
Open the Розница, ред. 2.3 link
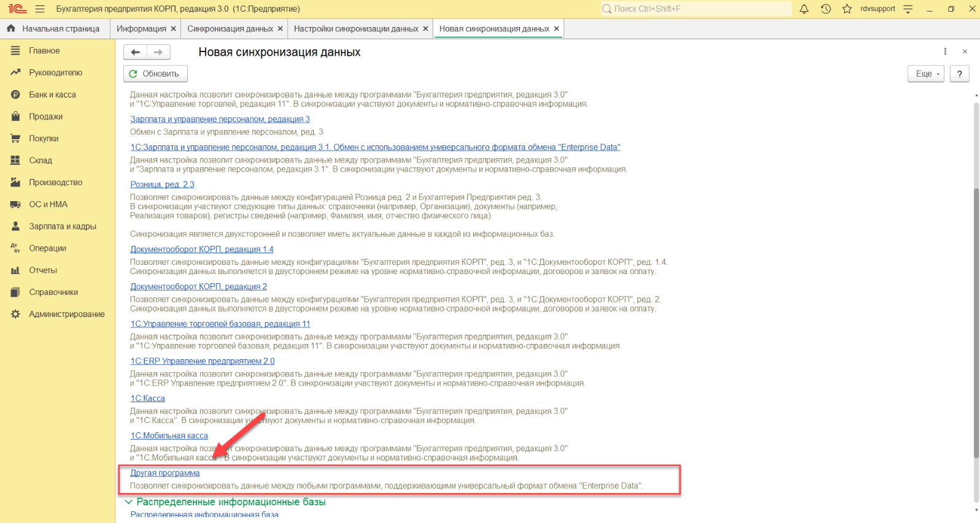pos(162,185)
